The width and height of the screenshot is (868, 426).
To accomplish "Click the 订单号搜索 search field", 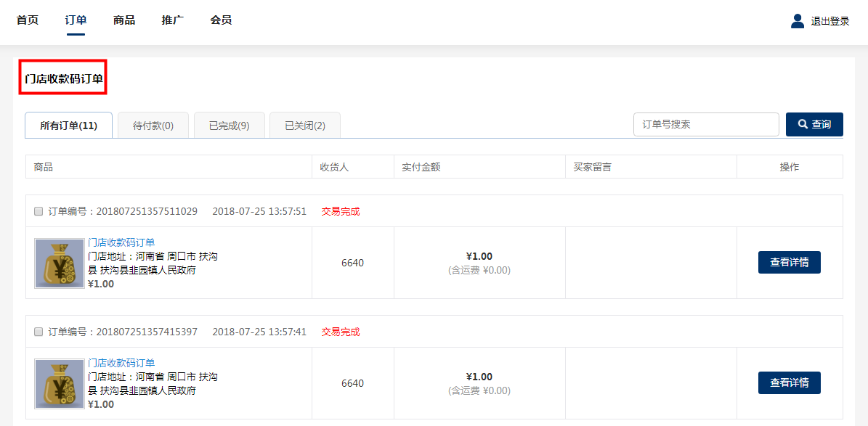I will pos(705,125).
